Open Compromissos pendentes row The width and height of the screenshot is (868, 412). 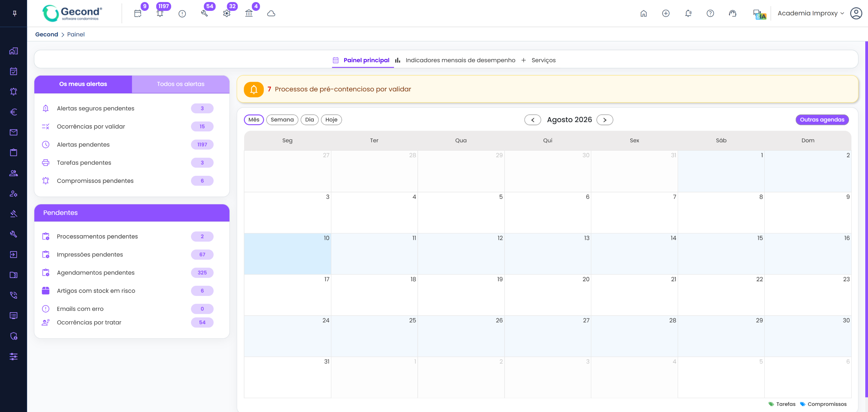(128, 181)
